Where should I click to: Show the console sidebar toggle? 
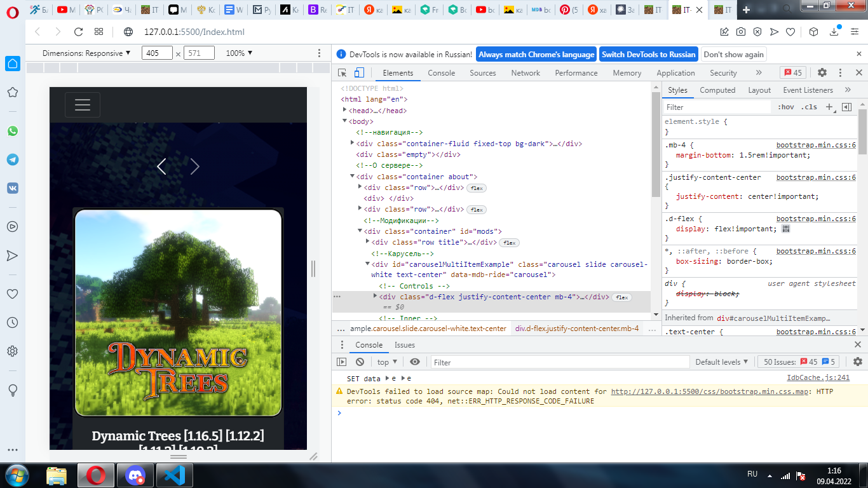(342, 362)
